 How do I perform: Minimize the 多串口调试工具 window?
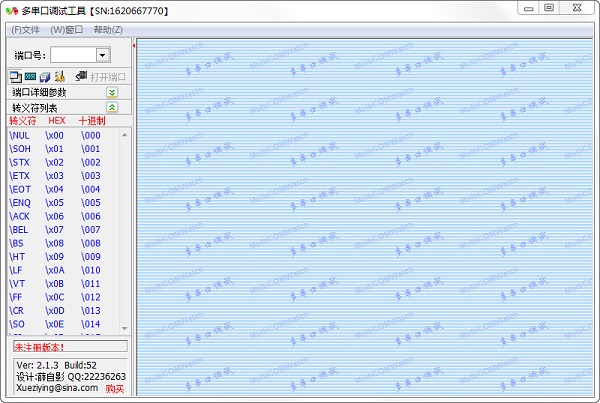pos(528,8)
